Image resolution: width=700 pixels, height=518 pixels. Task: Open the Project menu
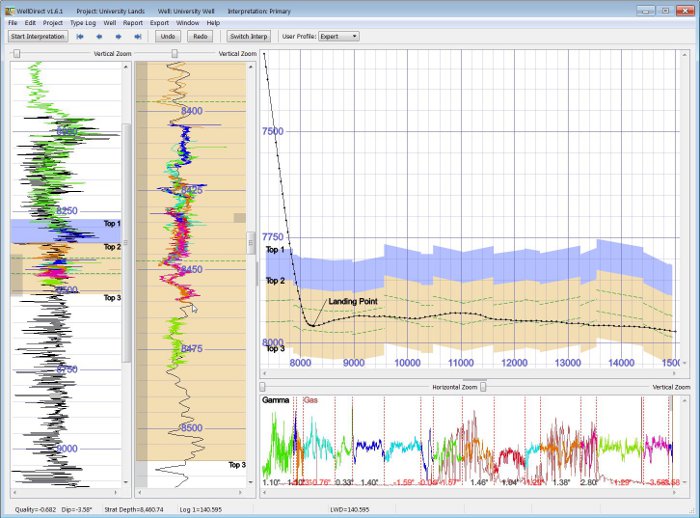tap(53, 23)
